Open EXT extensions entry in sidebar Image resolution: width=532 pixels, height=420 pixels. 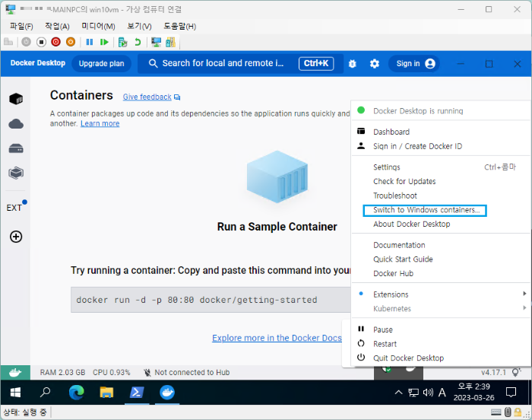click(14, 208)
